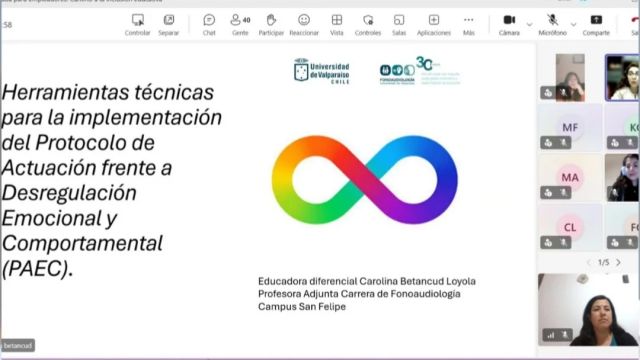Open the Gente participants list

tap(240, 24)
